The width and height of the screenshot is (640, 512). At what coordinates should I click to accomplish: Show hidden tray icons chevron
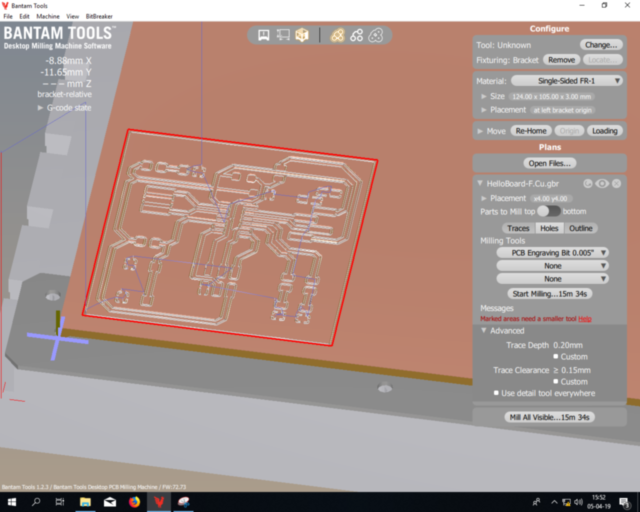554,502
